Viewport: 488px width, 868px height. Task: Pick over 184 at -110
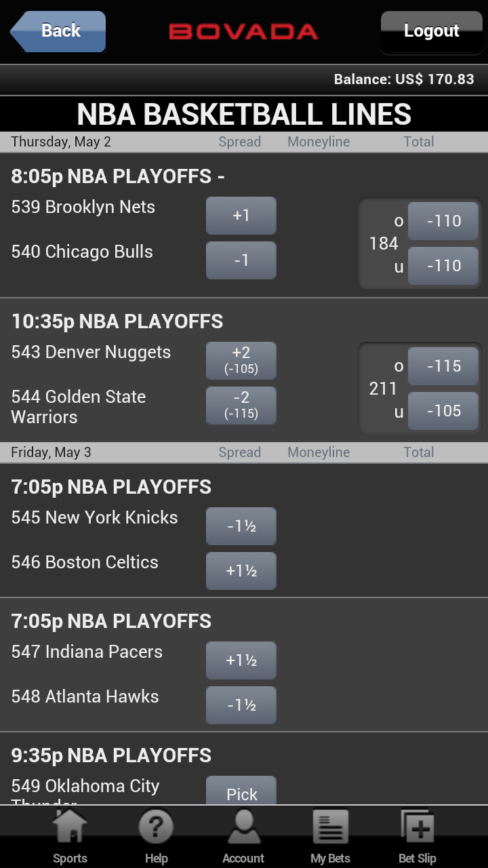click(443, 221)
